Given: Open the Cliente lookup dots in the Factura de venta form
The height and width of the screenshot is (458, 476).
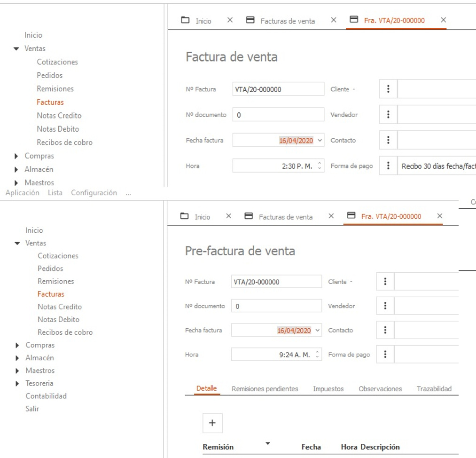Looking at the screenshot, I should tap(388, 89).
